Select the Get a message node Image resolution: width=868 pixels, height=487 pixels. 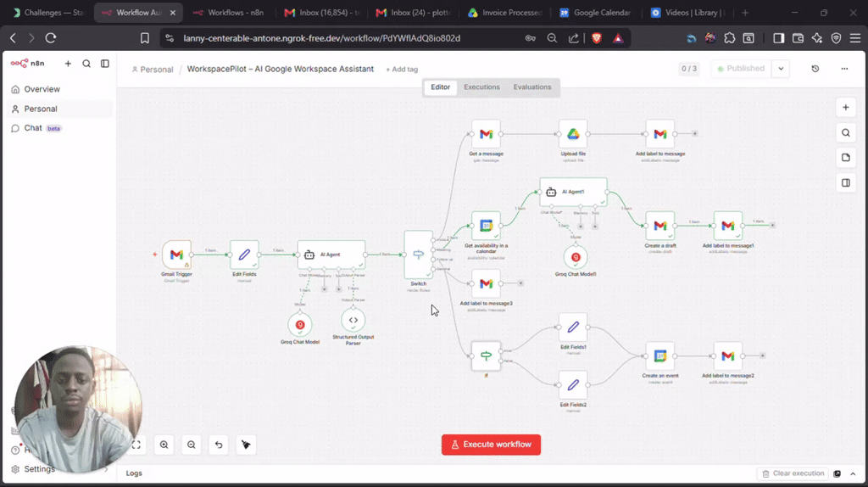[x=486, y=134]
